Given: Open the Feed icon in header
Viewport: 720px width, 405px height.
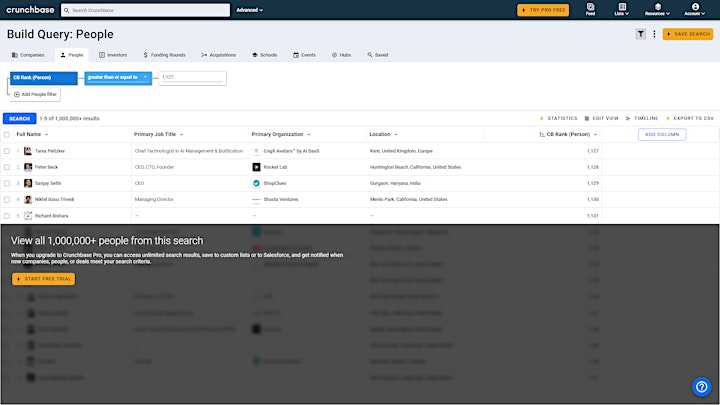Looking at the screenshot, I should pyautogui.click(x=591, y=9).
